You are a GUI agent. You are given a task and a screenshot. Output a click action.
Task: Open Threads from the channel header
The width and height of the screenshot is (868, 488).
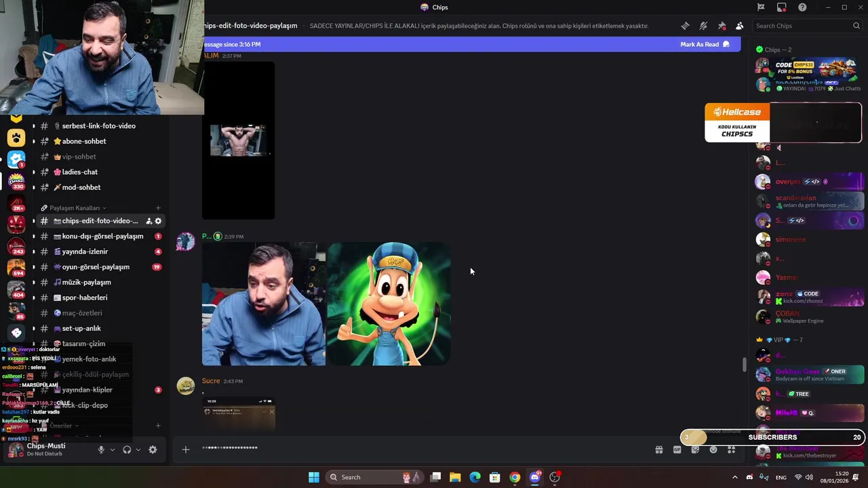[686, 26]
